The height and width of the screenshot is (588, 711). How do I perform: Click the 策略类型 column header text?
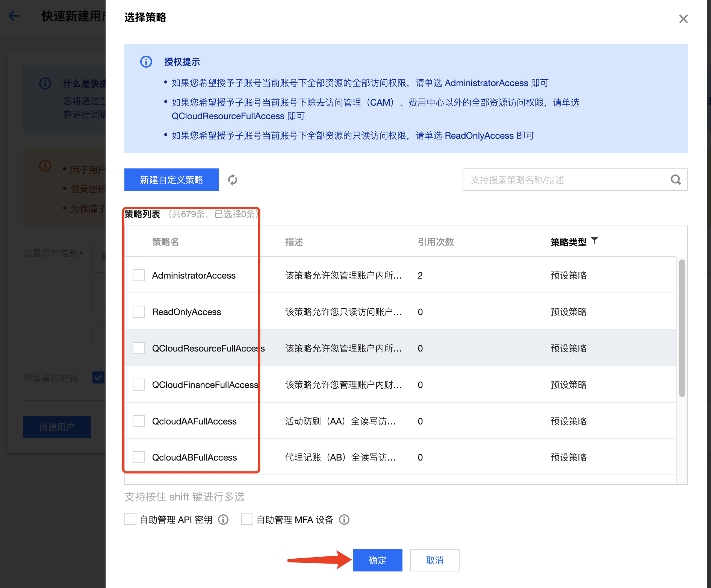[x=569, y=242]
